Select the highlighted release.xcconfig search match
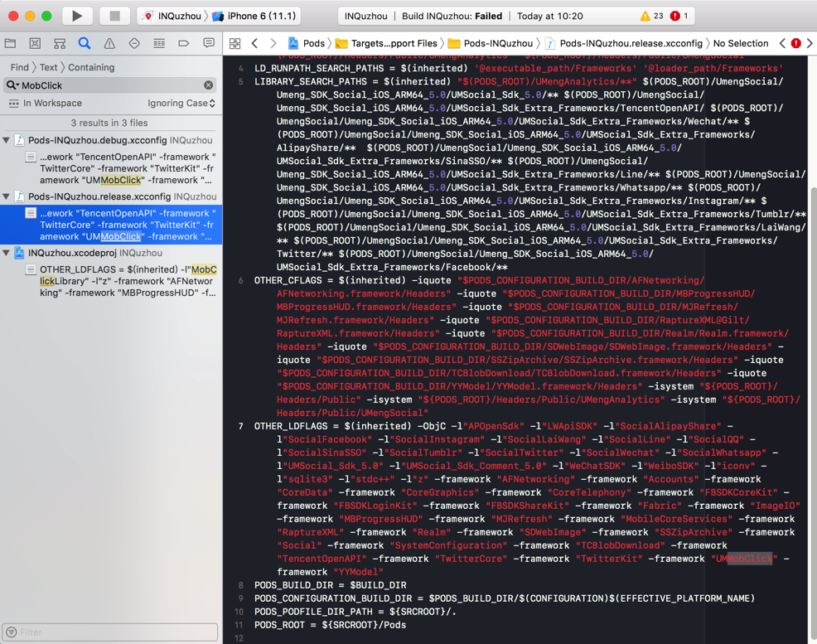Viewport: 817px width, 644px height. tap(111, 225)
